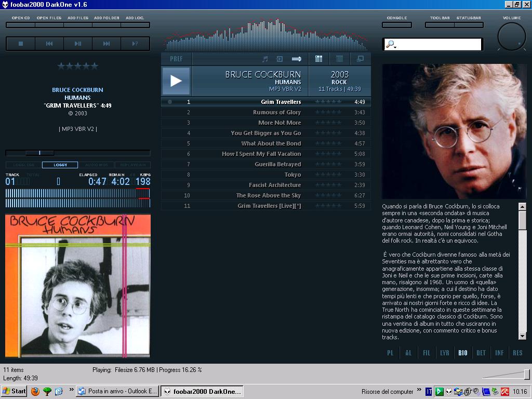This screenshot has width=532, height=399.
Task: Switch to the Outlook Express taskbar window
Action: coord(118,391)
